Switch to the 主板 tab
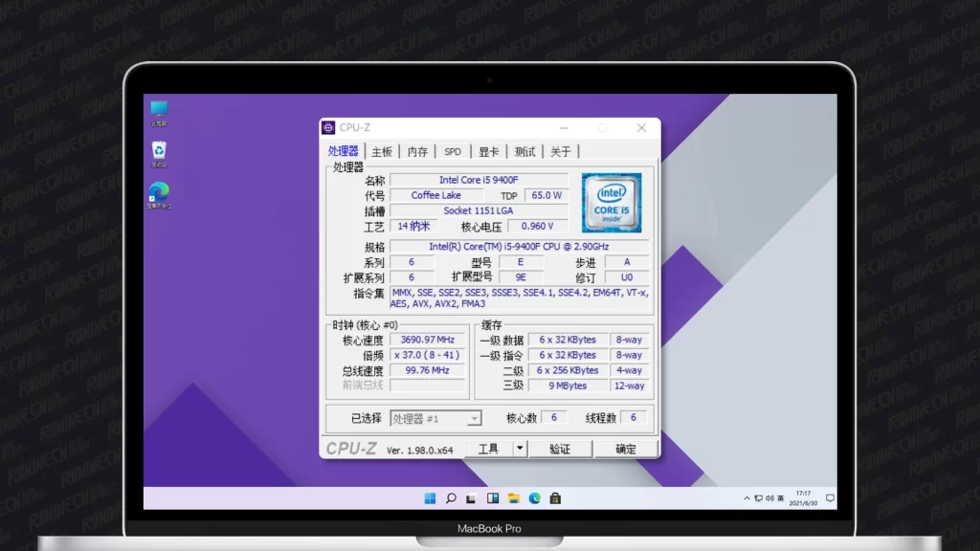980x551 pixels. pyautogui.click(x=382, y=151)
